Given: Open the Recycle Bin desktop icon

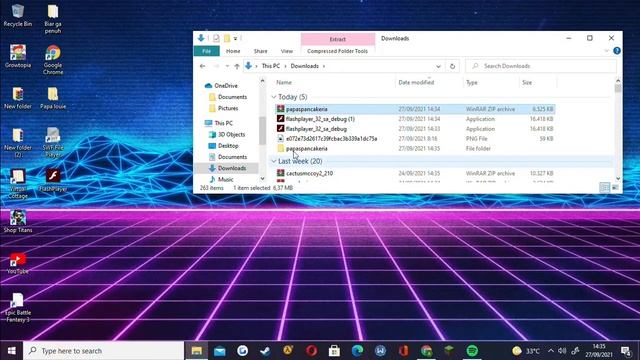Looking at the screenshot, I should click(18, 16).
